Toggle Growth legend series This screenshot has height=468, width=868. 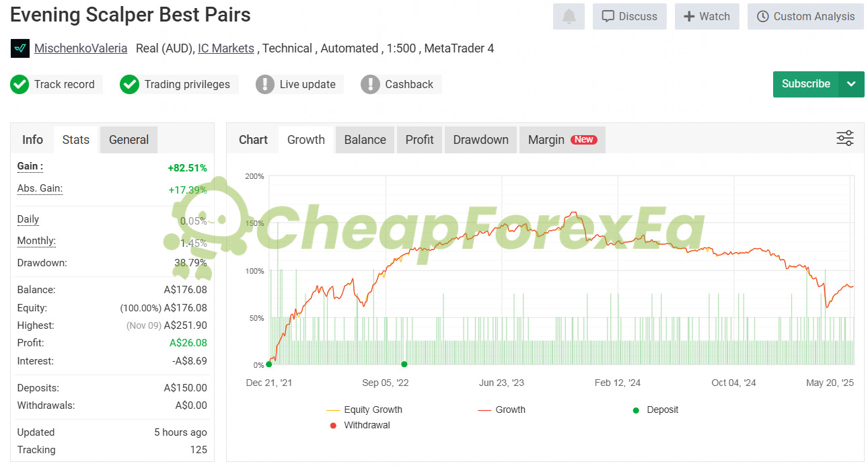click(x=501, y=409)
